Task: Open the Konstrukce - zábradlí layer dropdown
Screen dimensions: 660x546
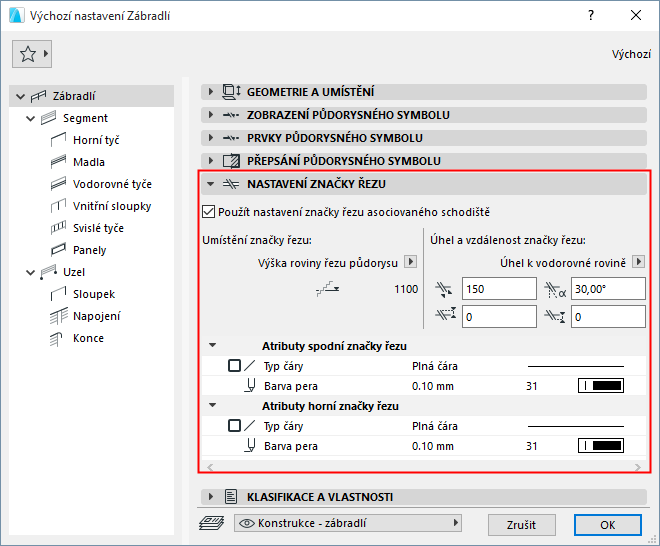Action: [x=348, y=523]
